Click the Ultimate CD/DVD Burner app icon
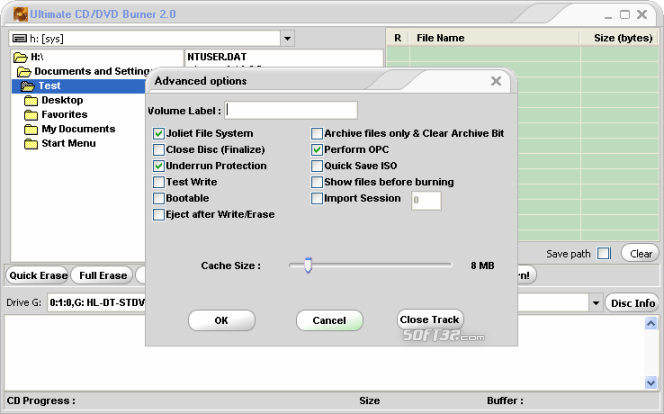Image resolution: width=664 pixels, height=414 pixels. (x=20, y=14)
